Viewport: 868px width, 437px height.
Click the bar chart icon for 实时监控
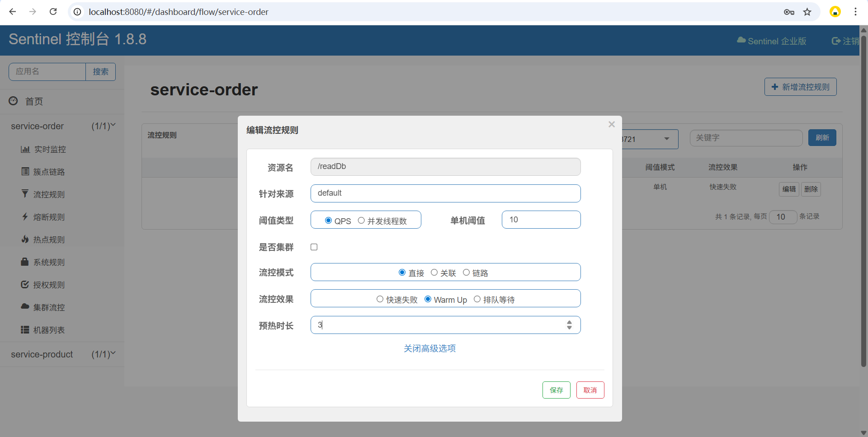tap(25, 149)
